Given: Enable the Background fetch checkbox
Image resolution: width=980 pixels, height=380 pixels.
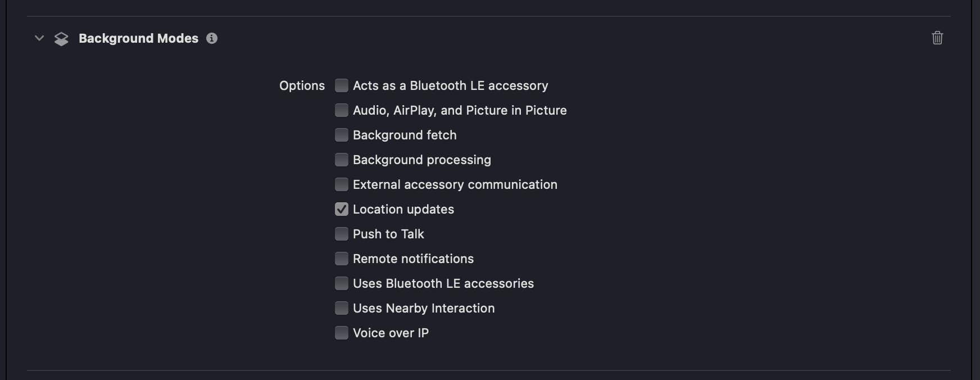Looking at the screenshot, I should click(x=342, y=135).
